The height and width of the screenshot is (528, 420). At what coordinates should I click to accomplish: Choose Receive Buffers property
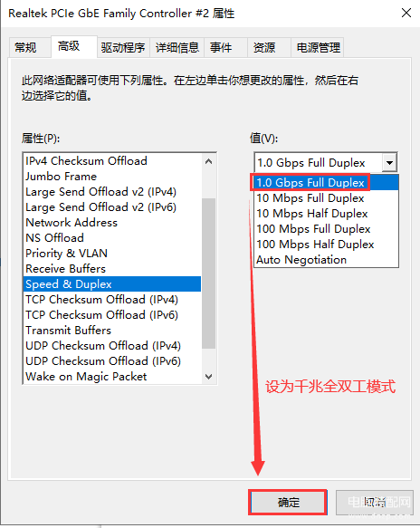112,269
